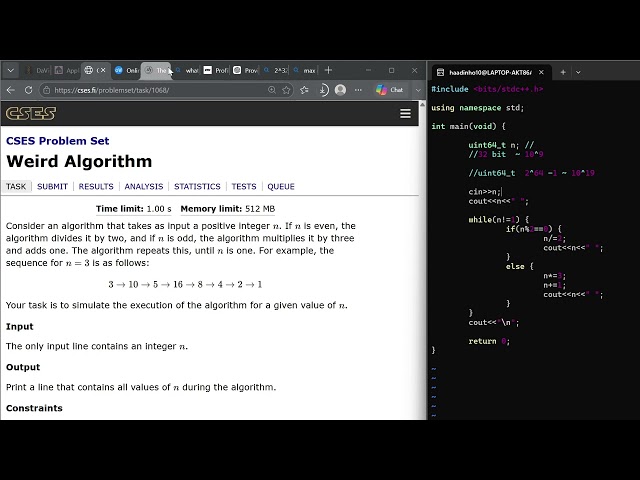The image size is (640, 480).
Task: Click the '#include <bits/stdc++.h>' line
Action: (487, 89)
